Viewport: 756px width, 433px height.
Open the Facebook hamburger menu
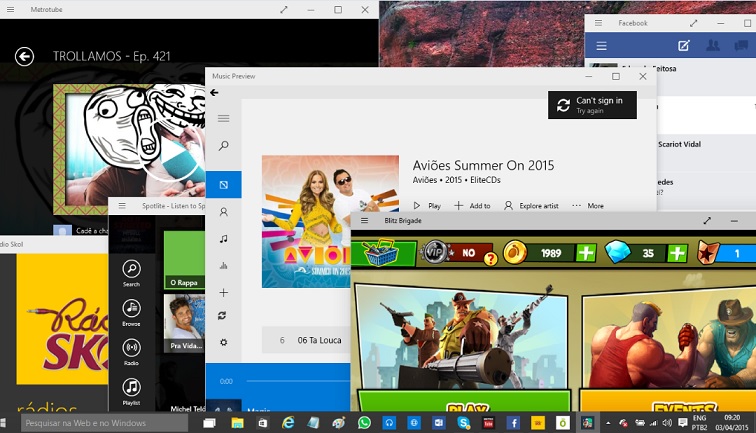click(601, 46)
